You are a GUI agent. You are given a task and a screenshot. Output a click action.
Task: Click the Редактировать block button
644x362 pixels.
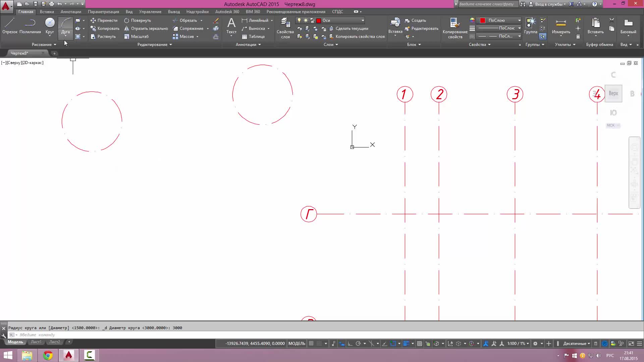pos(422,28)
